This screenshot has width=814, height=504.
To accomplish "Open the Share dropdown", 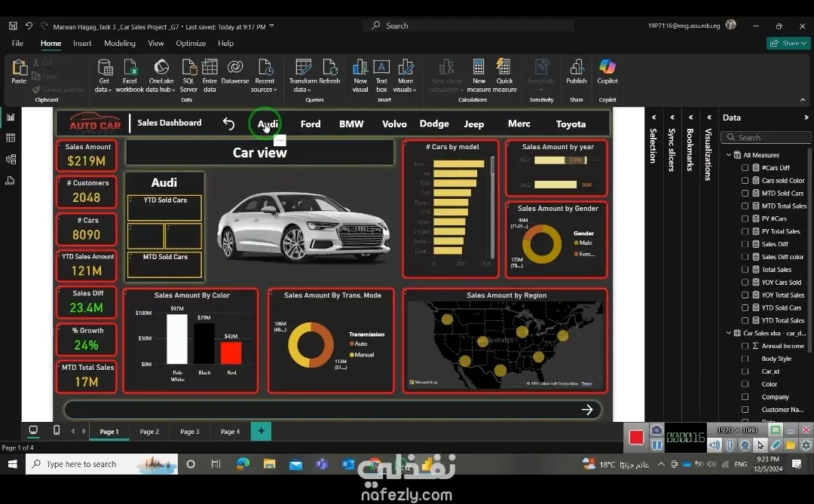I will tap(788, 43).
